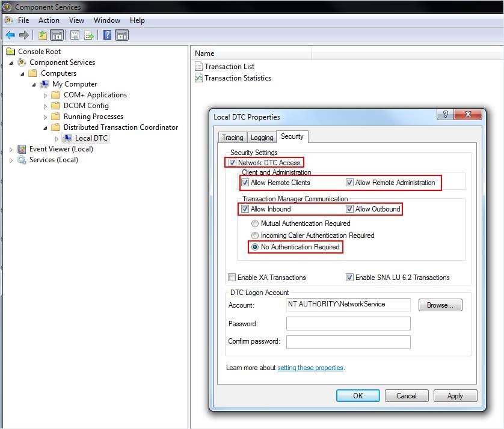
Task: Click the dialog's question mark help button
Action: 446,114
